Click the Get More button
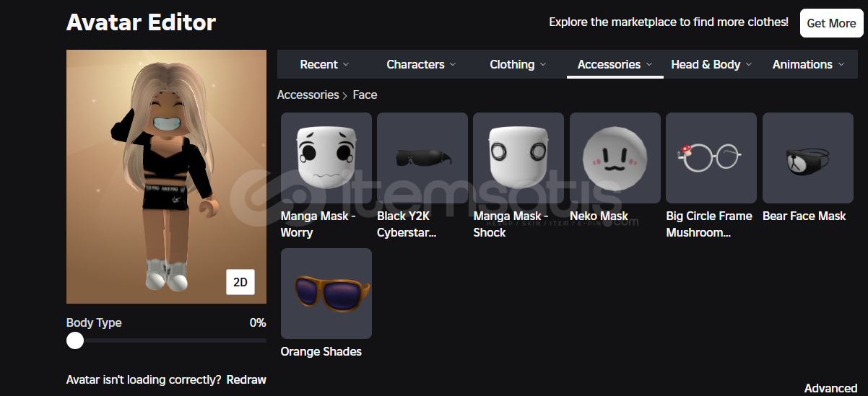The height and width of the screenshot is (396, 868). [x=831, y=23]
